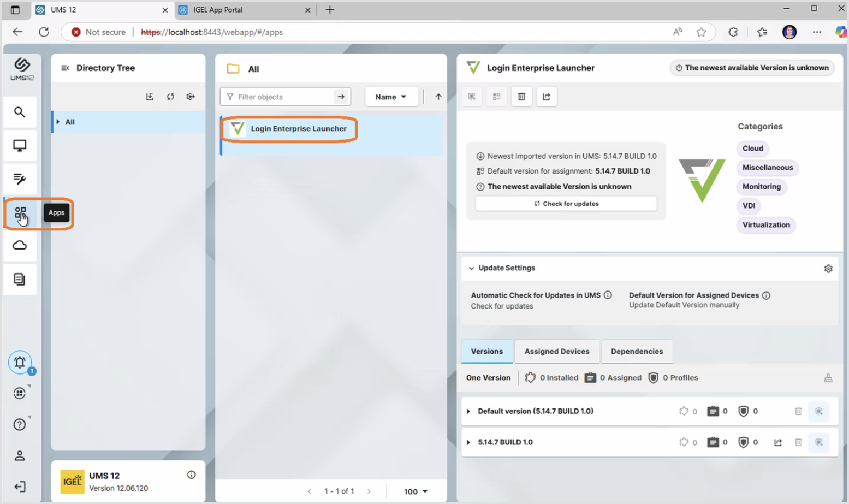Toggle ascending sort order arrow
Viewport: 849px width, 504px height.
click(438, 97)
